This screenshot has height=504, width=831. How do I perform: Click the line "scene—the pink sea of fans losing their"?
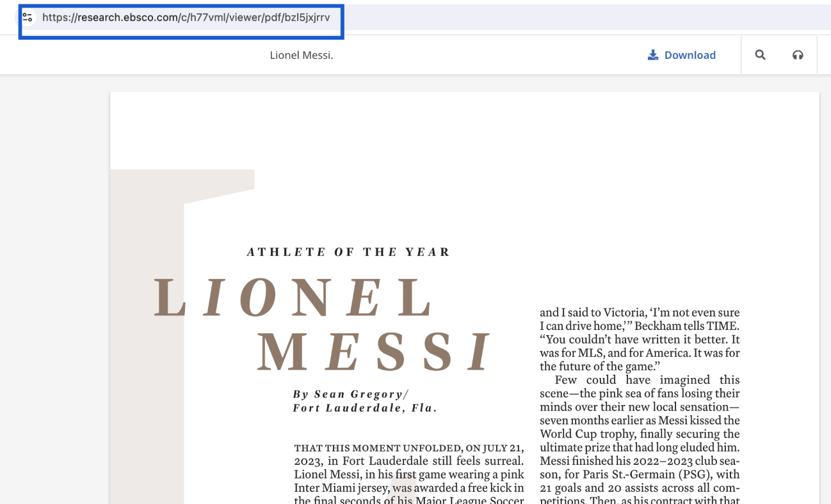point(640,393)
